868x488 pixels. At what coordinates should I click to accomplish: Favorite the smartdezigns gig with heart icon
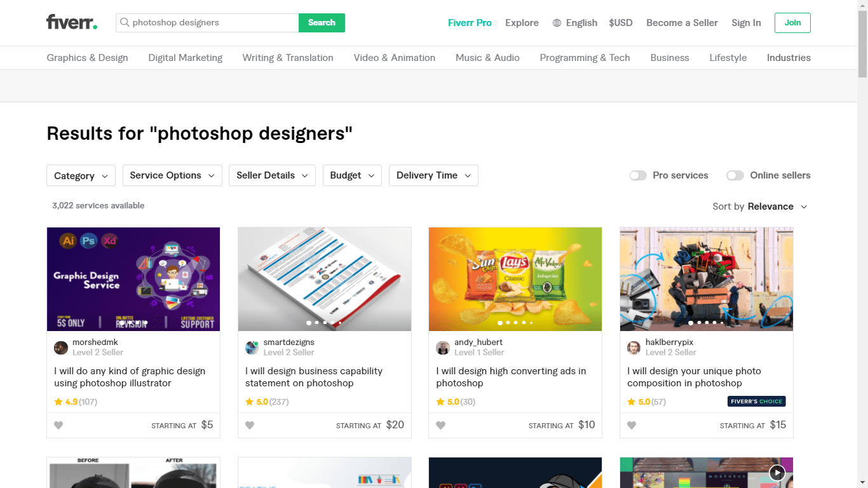pos(250,426)
